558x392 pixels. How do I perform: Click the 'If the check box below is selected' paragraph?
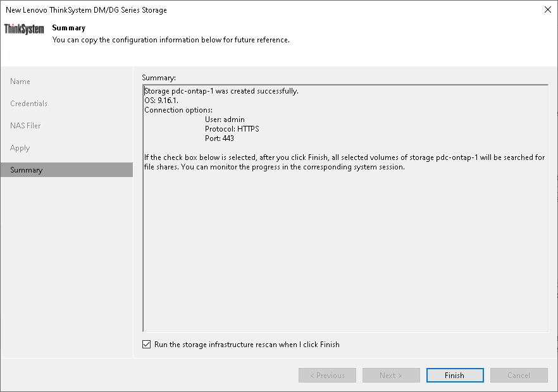(344, 162)
